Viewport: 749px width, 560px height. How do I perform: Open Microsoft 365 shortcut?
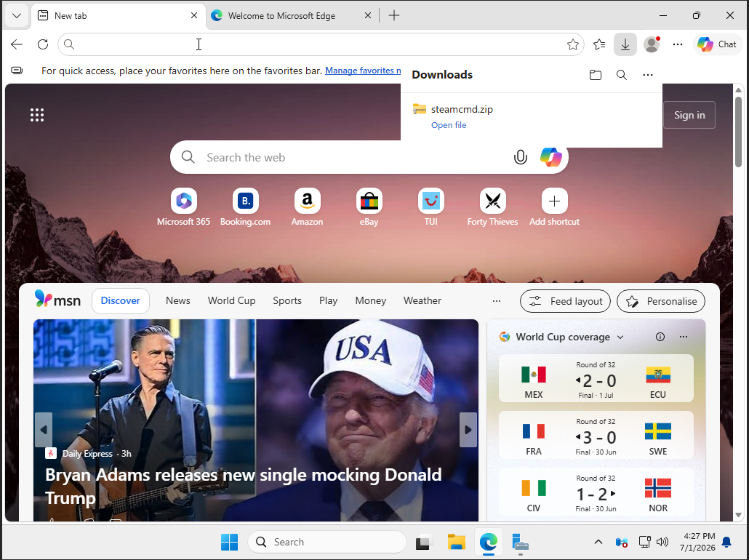tap(183, 207)
